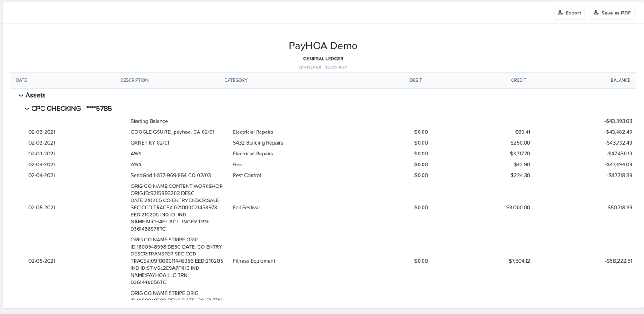Select the CPC CHECKING - ****5785 heading
This screenshot has height=314, width=644.
(x=72, y=109)
